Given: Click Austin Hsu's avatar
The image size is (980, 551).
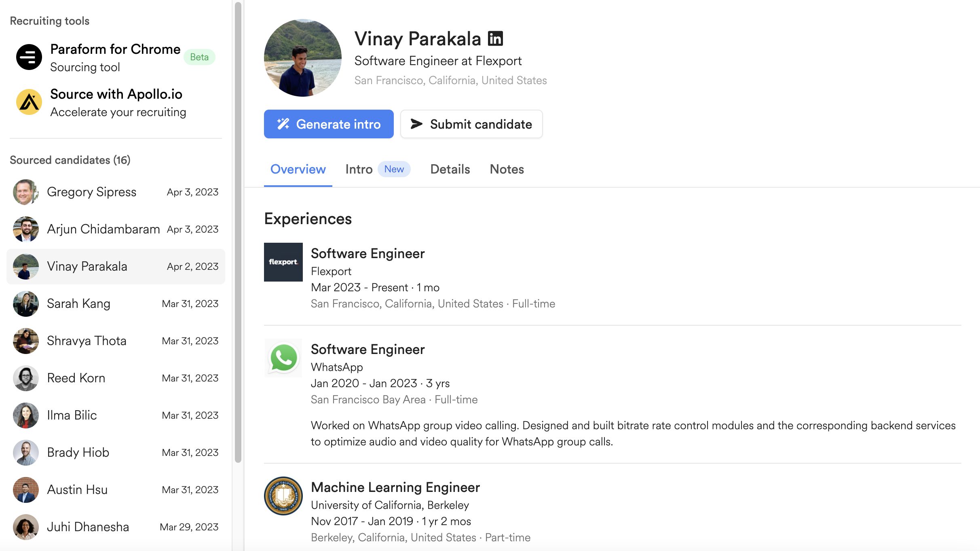Looking at the screenshot, I should pyautogui.click(x=26, y=490).
